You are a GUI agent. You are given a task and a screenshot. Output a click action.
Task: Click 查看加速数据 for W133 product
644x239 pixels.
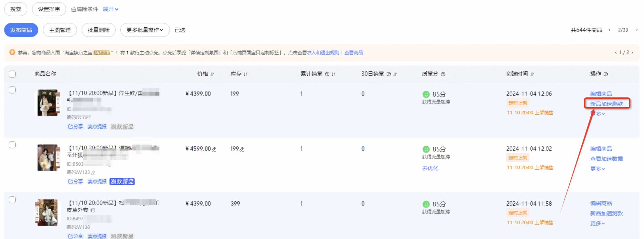coord(607,159)
